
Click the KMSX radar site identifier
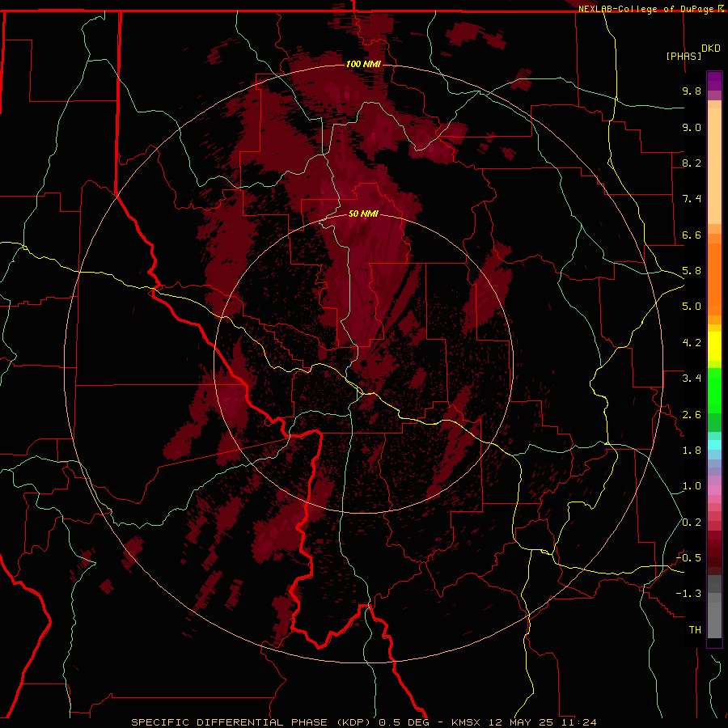click(468, 722)
